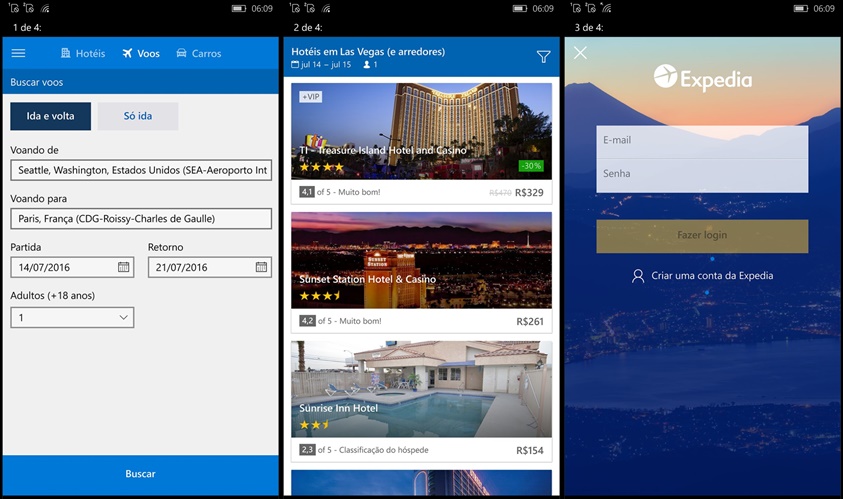Edit the Voando para destination field
The width and height of the screenshot is (843, 499).
click(141, 219)
